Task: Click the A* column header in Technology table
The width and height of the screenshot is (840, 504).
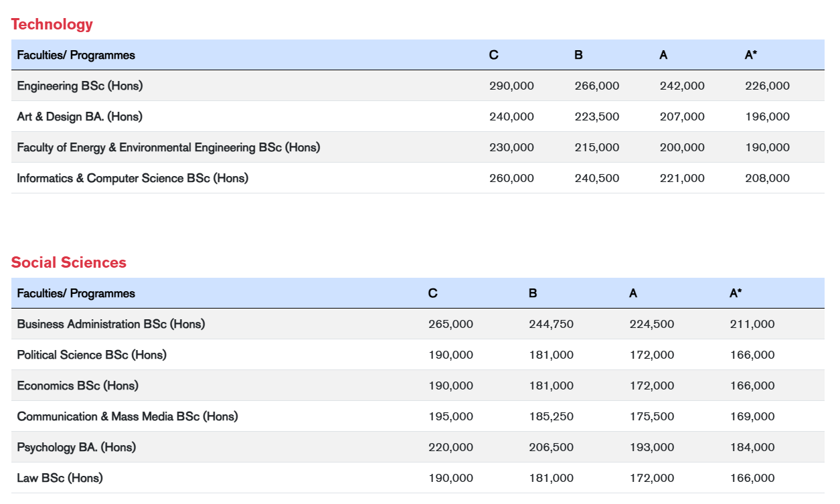Action: [x=751, y=55]
